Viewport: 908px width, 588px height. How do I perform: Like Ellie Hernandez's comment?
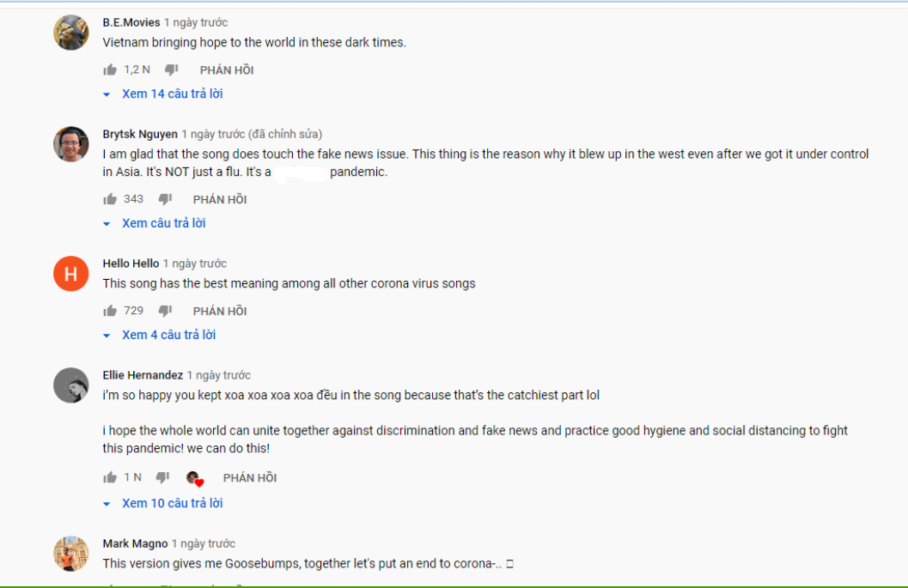(x=109, y=477)
